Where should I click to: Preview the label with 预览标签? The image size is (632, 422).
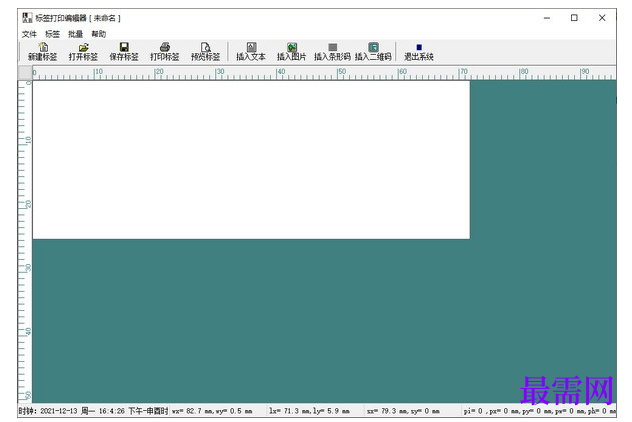pos(206,52)
